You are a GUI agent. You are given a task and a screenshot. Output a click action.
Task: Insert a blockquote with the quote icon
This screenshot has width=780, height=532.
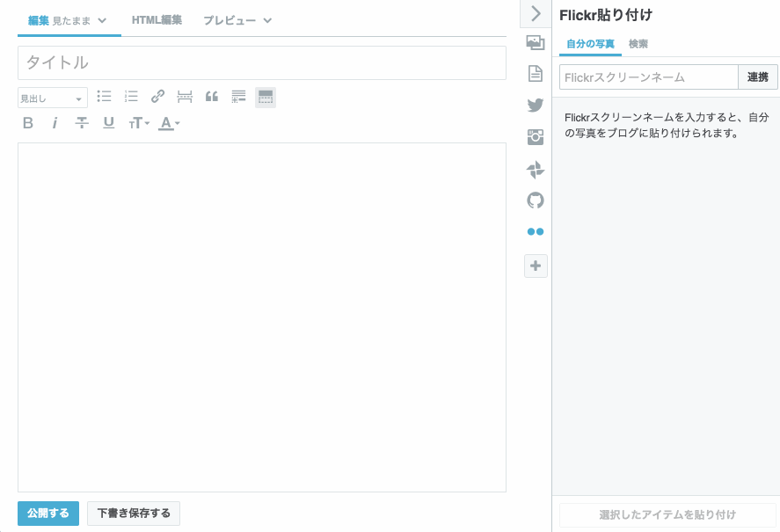[x=211, y=97]
